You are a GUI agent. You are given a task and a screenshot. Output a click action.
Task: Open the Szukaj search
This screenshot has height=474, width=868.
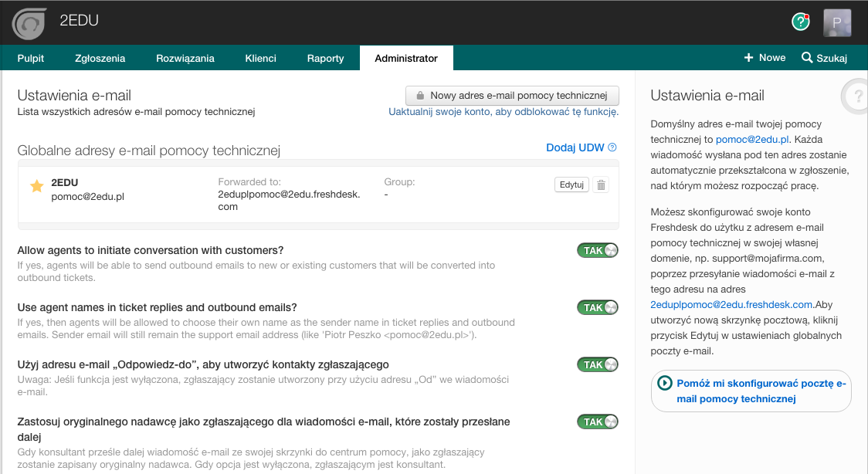point(824,58)
